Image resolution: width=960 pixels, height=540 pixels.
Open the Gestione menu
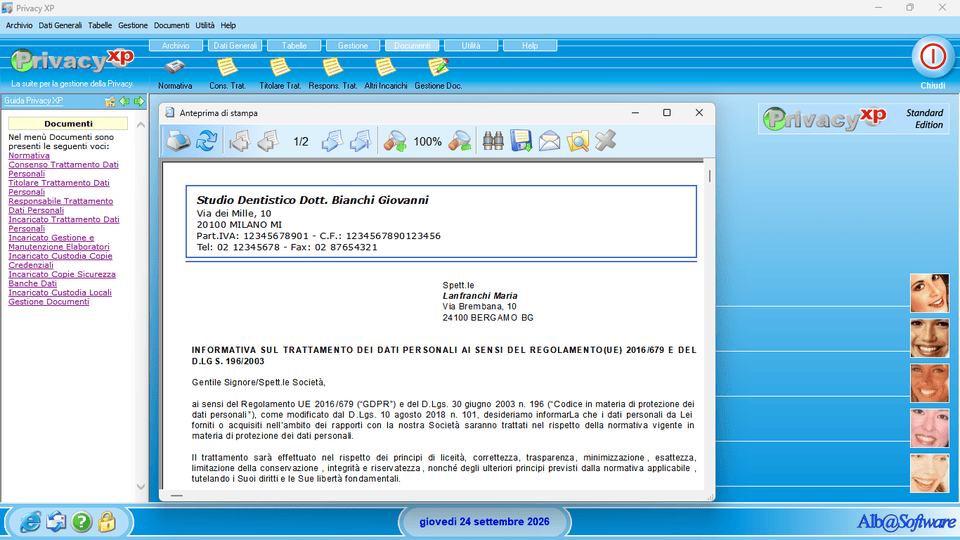(133, 25)
